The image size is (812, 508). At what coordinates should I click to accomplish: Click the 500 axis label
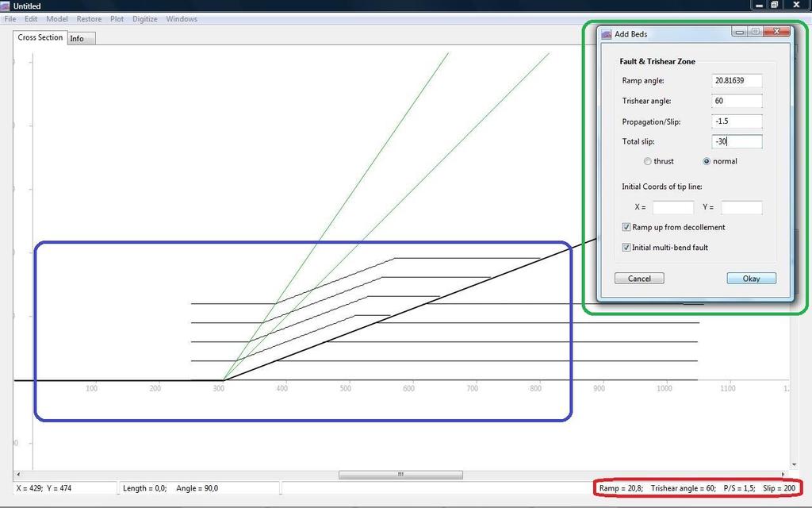click(346, 388)
